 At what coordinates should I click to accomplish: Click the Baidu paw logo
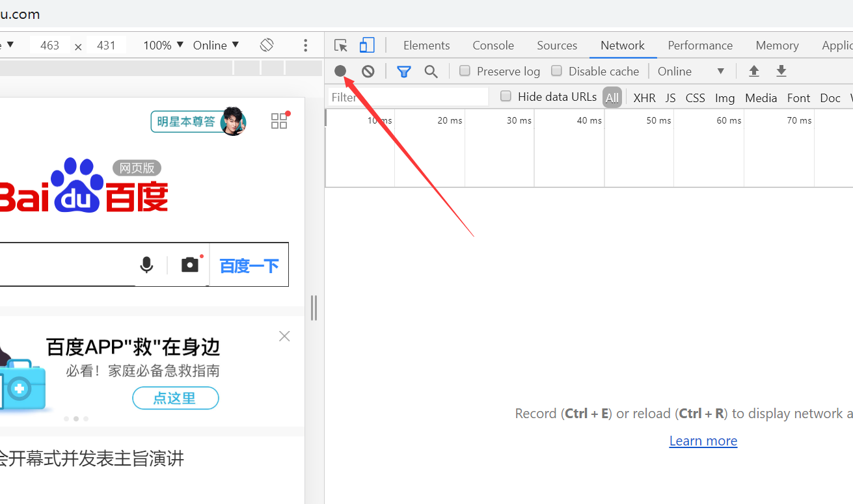pos(77,185)
